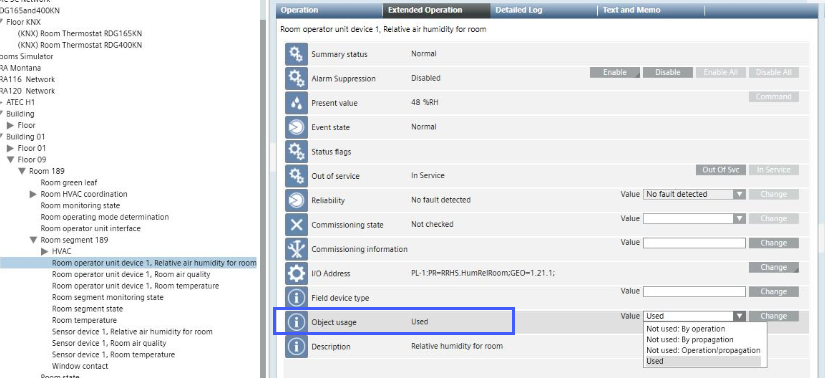Click the Field device type value field
Viewport: 825px width, 378px height.
pyautogui.click(x=694, y=292)
